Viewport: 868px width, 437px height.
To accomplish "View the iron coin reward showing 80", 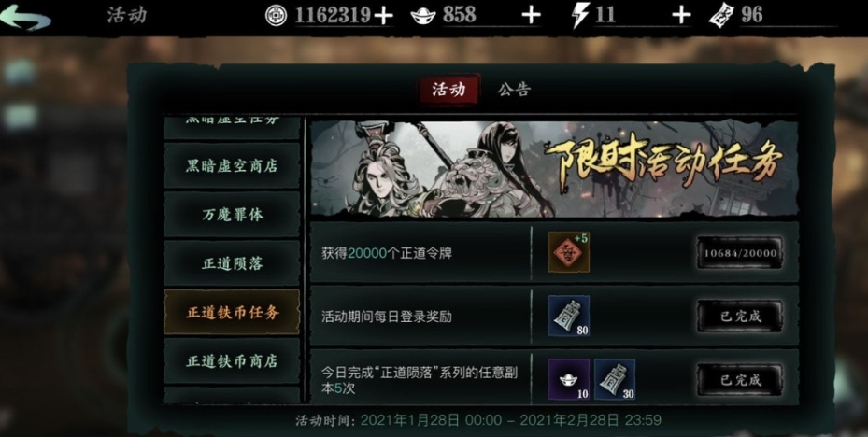I will pyautogui.click(x=568, y=316).
